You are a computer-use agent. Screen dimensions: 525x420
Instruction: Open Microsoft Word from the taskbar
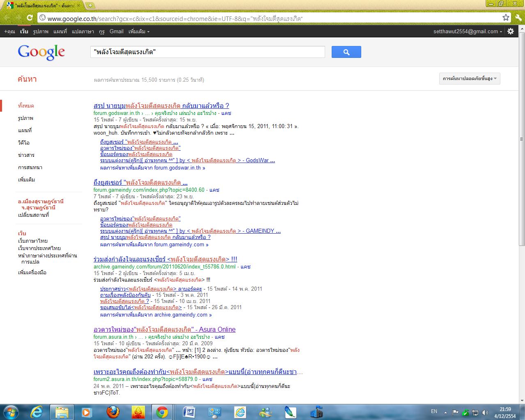point(189,412)
